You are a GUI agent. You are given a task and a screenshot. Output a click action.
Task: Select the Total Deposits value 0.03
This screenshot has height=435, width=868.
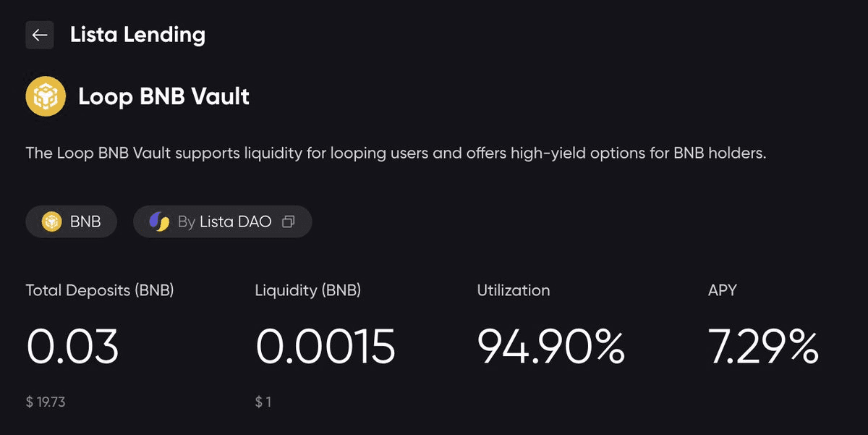(x=72, y=346)
